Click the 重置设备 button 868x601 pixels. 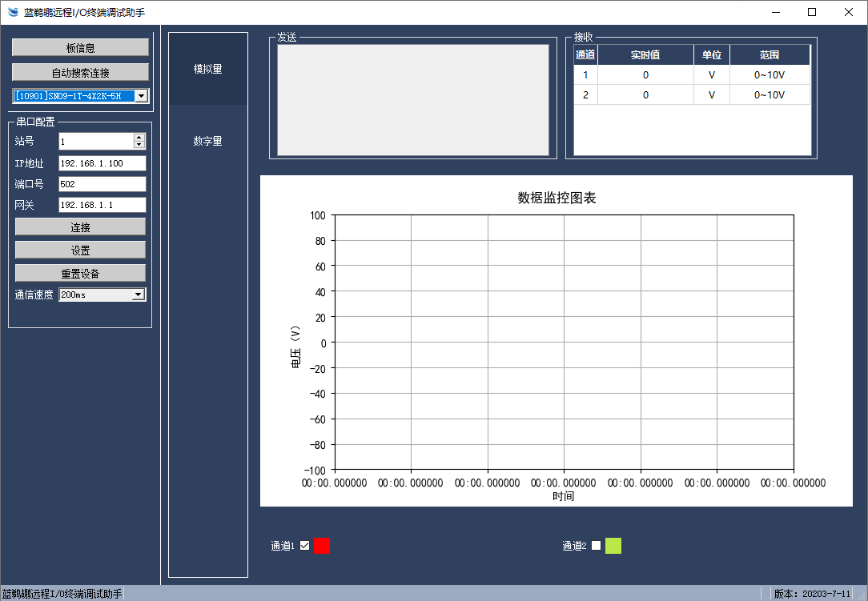tap(80, 274)
